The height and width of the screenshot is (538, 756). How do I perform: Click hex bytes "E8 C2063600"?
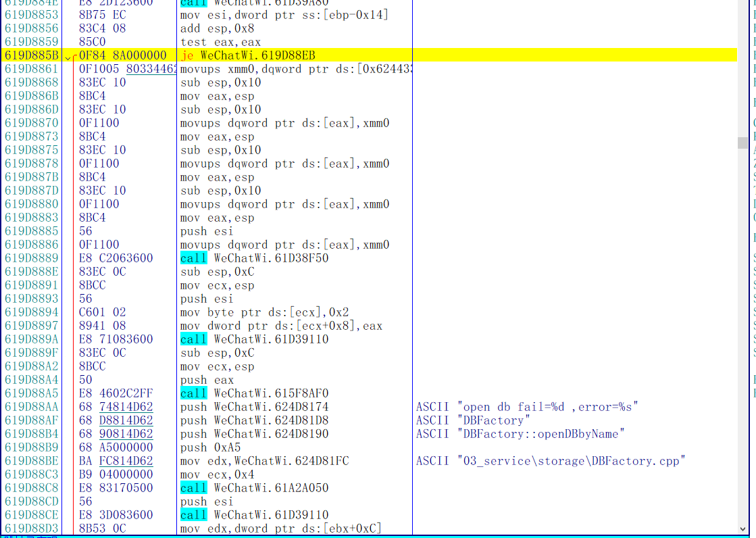[116, 258]
